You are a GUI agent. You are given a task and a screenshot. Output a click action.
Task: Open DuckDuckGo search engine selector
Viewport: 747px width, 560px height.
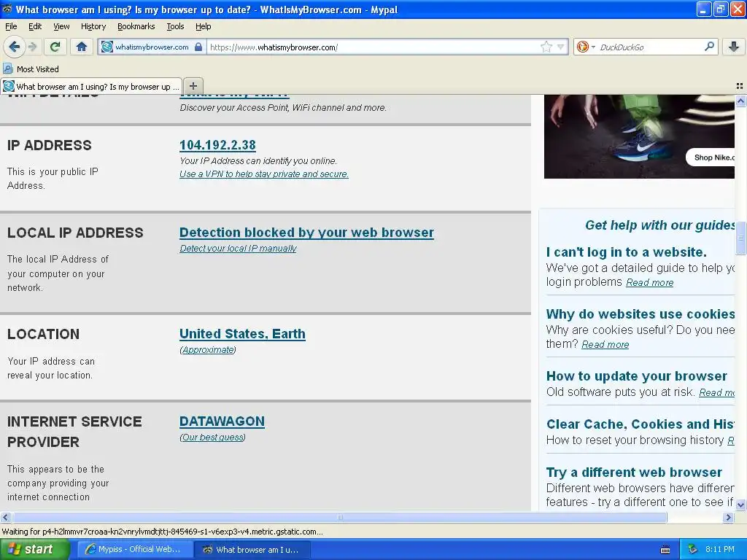click(585, 47)
